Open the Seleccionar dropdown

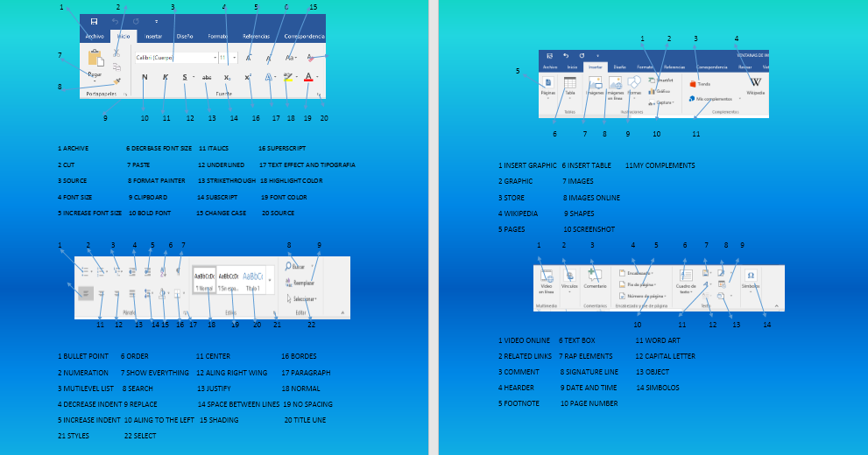[301, 299]
